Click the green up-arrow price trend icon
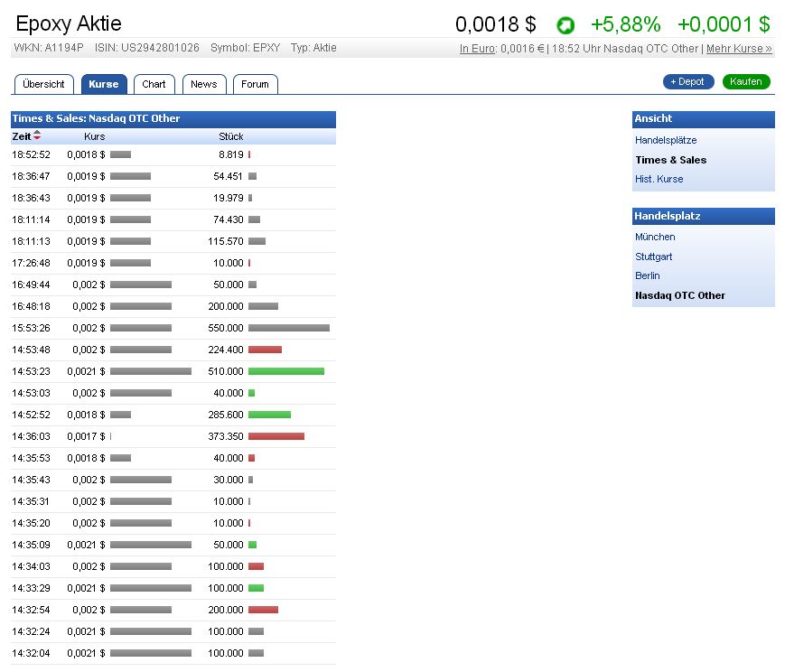Viewport: 785px width, 672px height. click(565, 25)
